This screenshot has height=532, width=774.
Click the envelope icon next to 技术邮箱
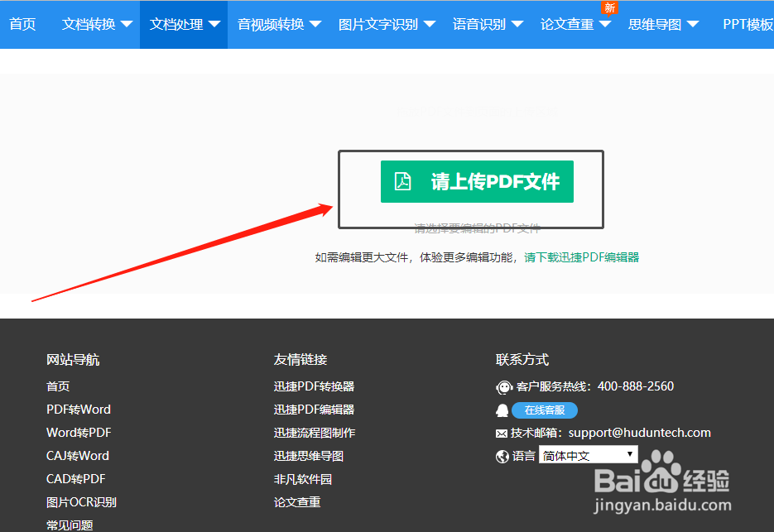pyautogui.click(x=502, y=432)
